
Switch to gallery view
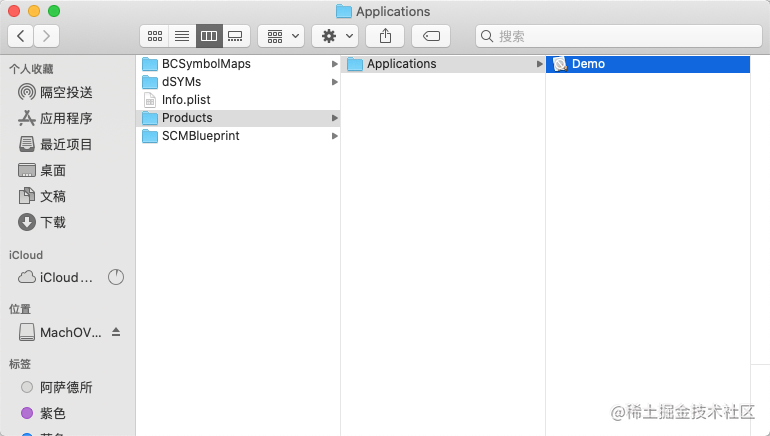pos(236,36)
